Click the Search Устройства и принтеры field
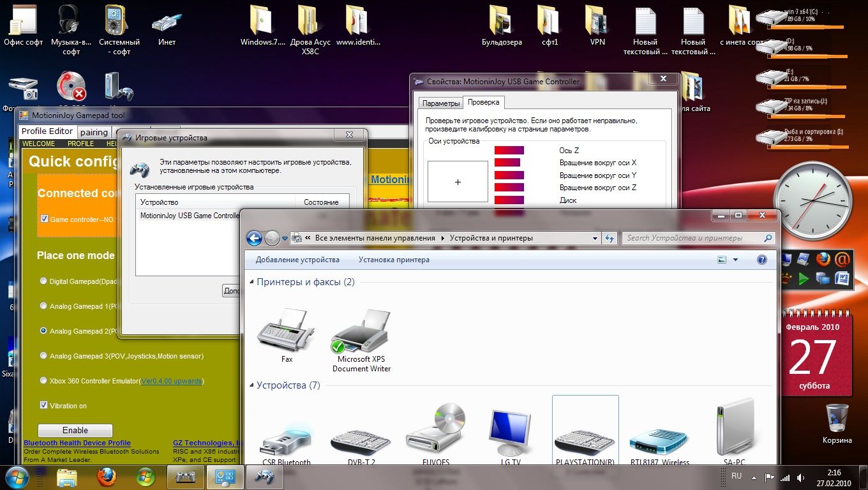Viewport: 868px width, 490px height. tap(692, 238)
